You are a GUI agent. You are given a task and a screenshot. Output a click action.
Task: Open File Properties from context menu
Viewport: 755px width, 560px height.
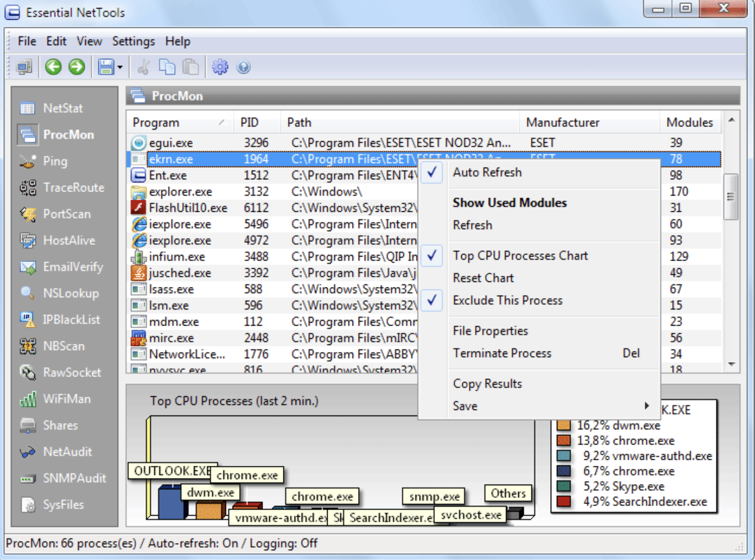538,331
